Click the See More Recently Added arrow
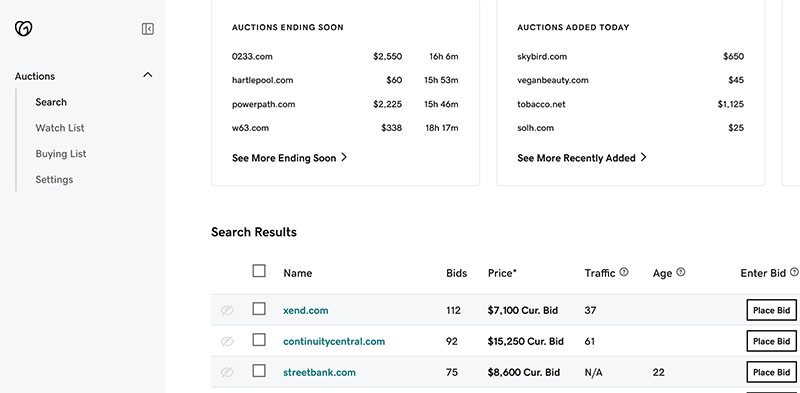 click(643, 158)
